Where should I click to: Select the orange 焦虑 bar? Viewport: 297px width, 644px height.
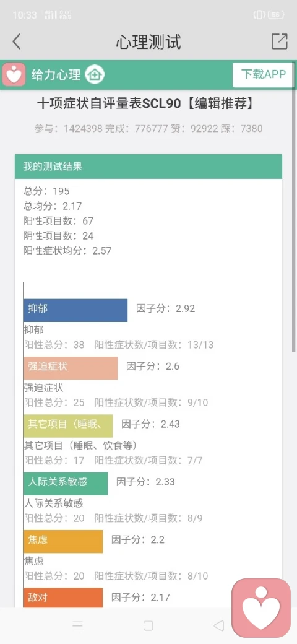[x=63, y=541]
